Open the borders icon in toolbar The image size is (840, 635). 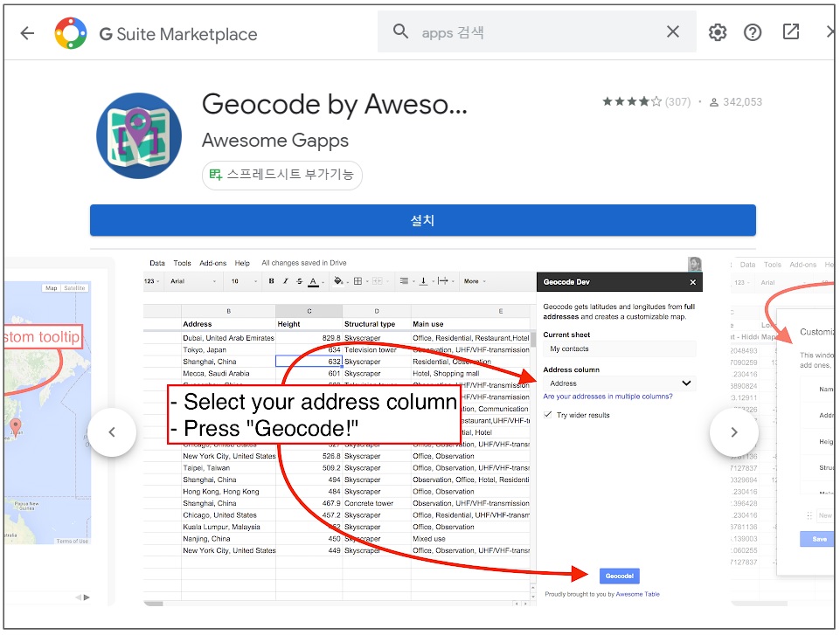pyautogui.click(x=358, y=281)
